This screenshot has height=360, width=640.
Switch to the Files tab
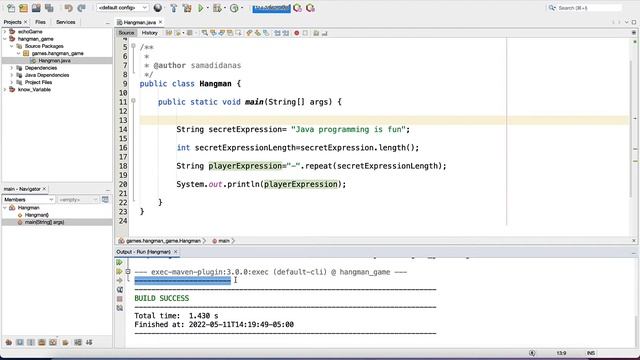(40, 22)
